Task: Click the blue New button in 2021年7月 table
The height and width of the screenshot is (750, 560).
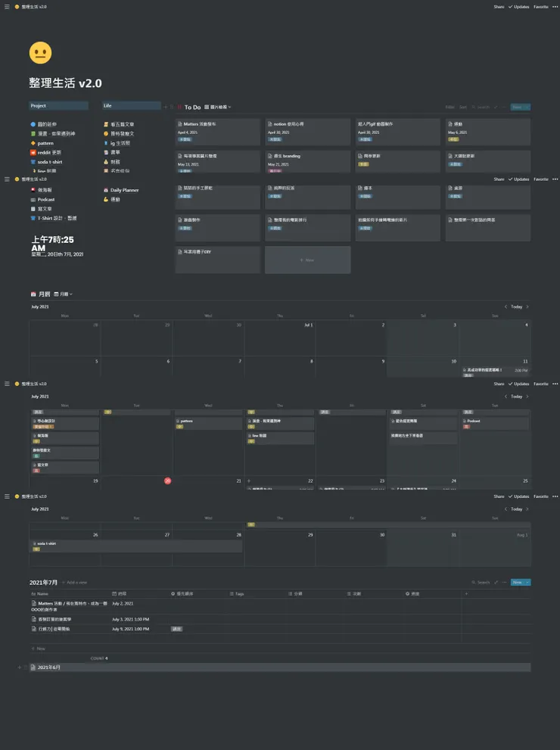Action: pyautogui.click(x=518, y=583)
